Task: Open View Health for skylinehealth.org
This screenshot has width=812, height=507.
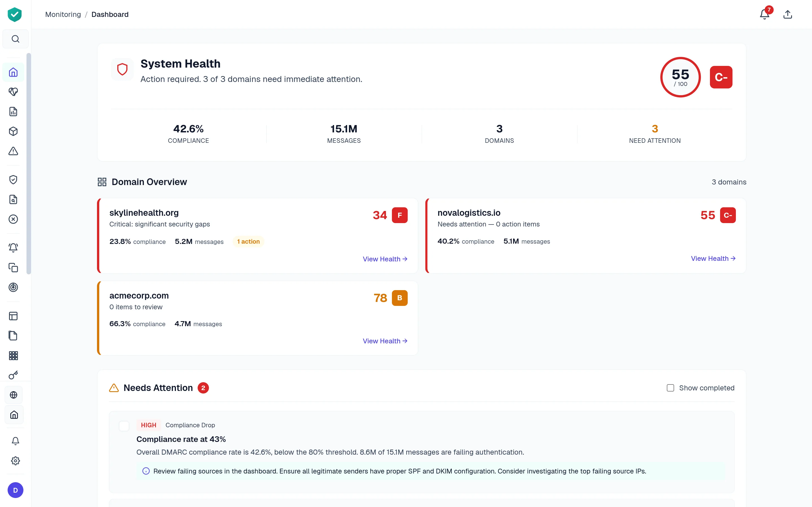Action: pyautogui.click(x=385, y=259)
